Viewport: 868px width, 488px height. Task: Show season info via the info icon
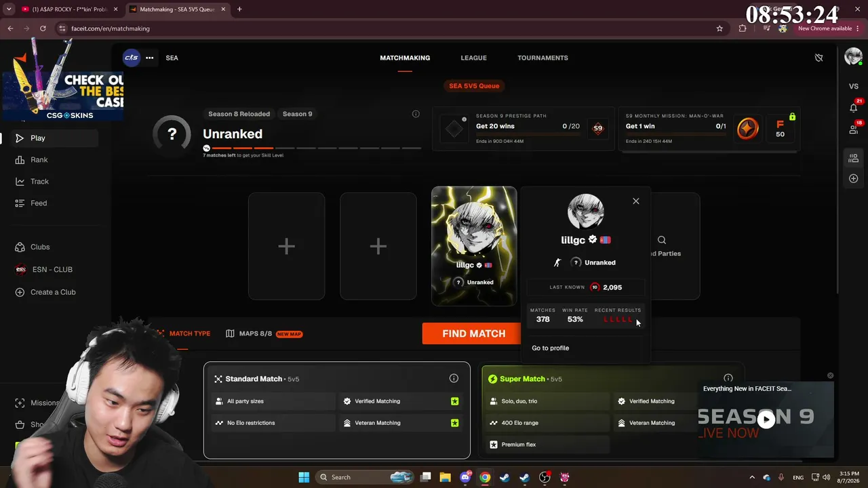pyautogui.click(x=416, y=114)
